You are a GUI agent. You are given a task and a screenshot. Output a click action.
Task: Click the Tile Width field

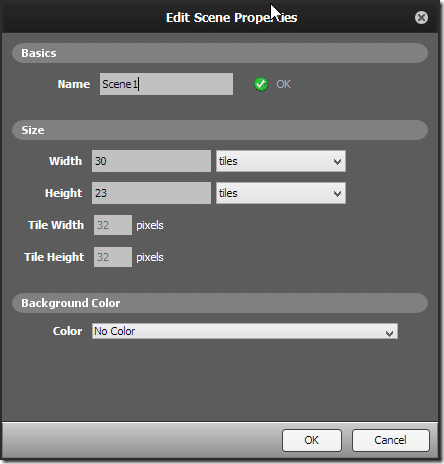click(x=113, y=225)
